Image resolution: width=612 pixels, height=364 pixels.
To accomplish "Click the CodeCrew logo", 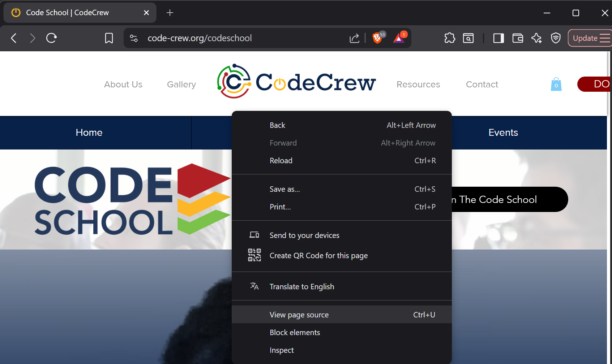I will click(296, 82).
